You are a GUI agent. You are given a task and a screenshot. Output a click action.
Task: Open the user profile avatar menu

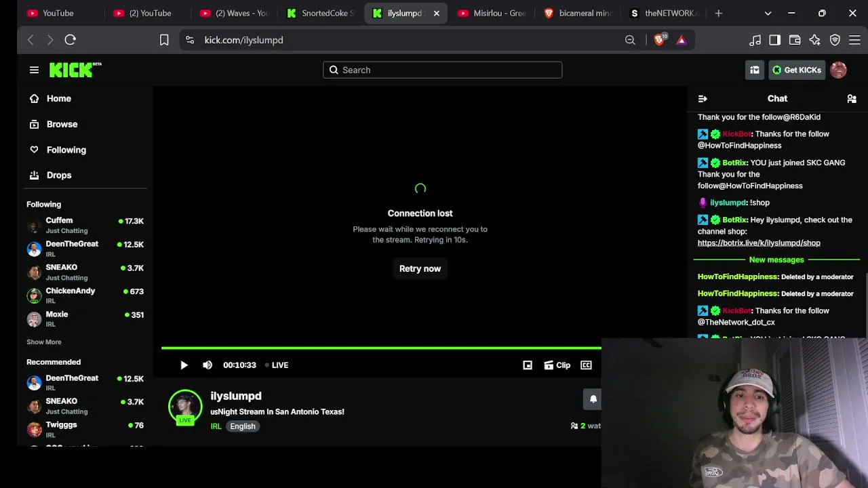pyautogui.click(x=838, y=70)
